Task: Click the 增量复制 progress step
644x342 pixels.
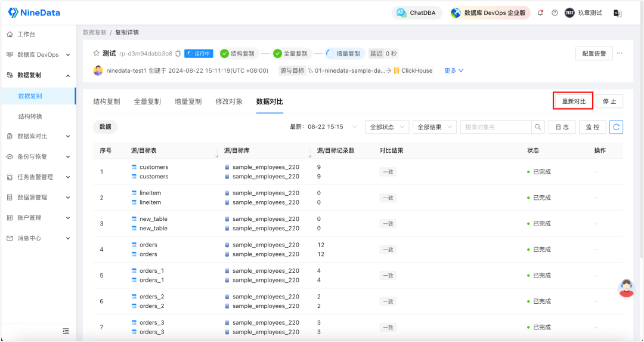Action: tap(344, 54)
